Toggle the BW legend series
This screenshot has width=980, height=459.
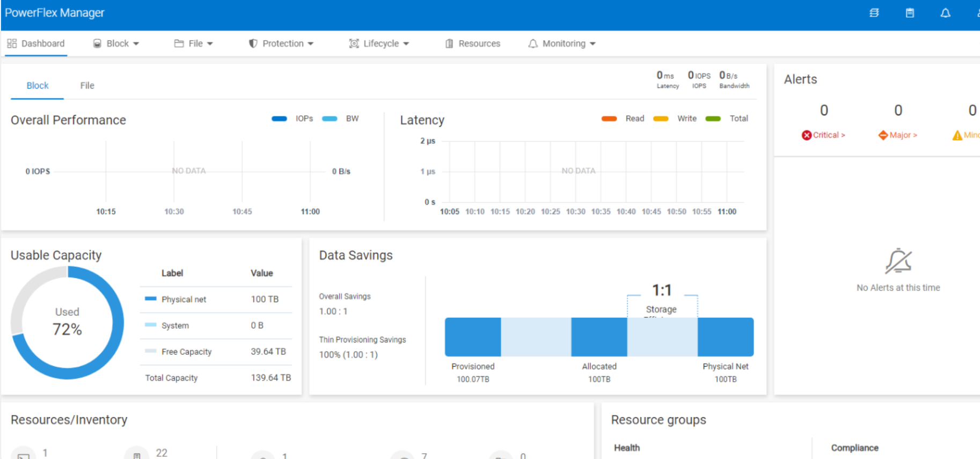tap(341, 119)
